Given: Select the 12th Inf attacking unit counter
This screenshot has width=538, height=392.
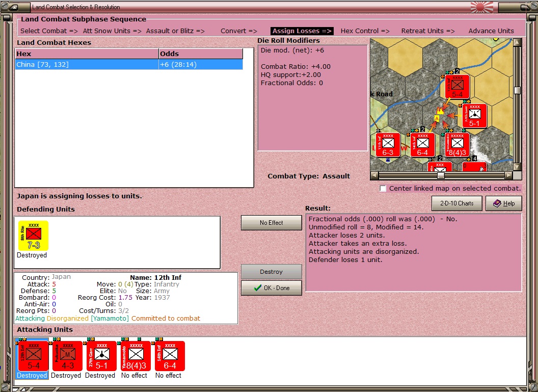Looking at the screenshot, I should pos(33,356).
